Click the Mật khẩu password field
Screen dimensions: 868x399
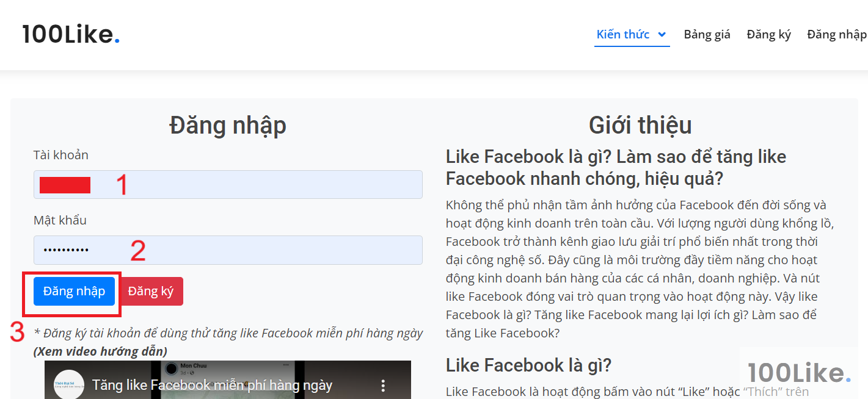tap(228, 250)
